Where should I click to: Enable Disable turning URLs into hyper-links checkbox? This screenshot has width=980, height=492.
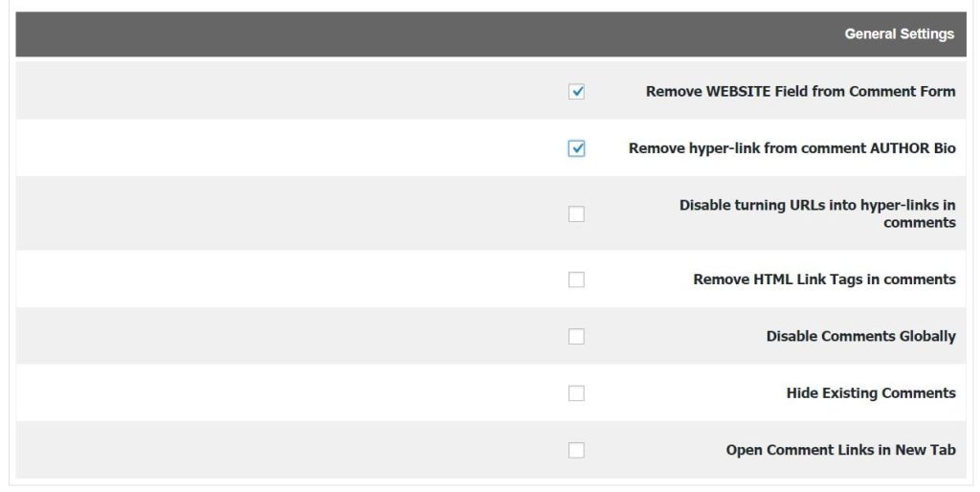pyautogui.click(x=576, y=213)
